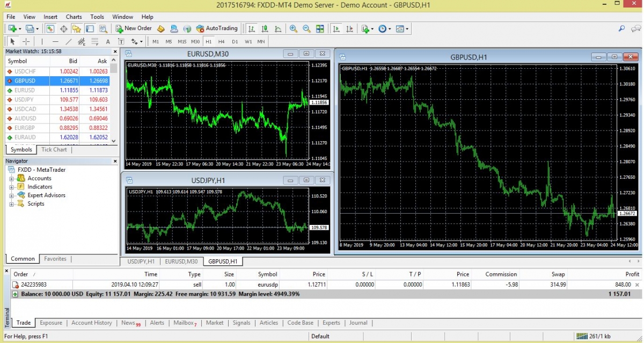Switch timeframe to M5
644x343 pixels.
tap(169, 41)
